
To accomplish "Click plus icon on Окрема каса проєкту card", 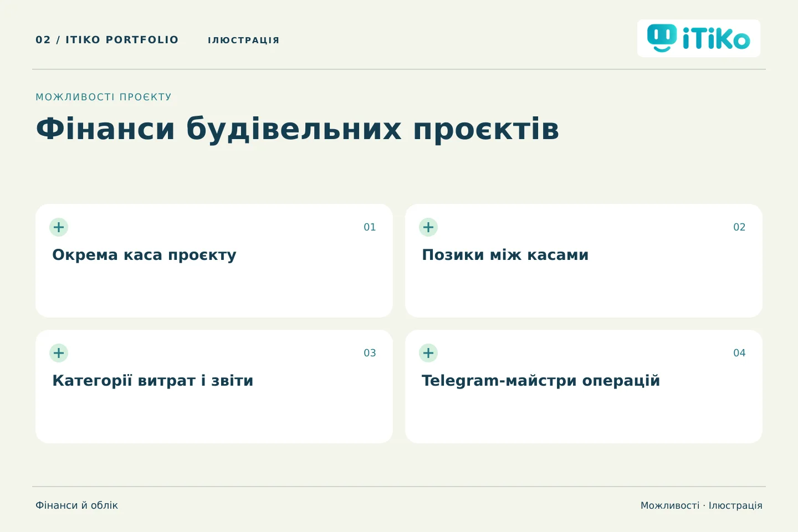I will [x=59, y=227].
